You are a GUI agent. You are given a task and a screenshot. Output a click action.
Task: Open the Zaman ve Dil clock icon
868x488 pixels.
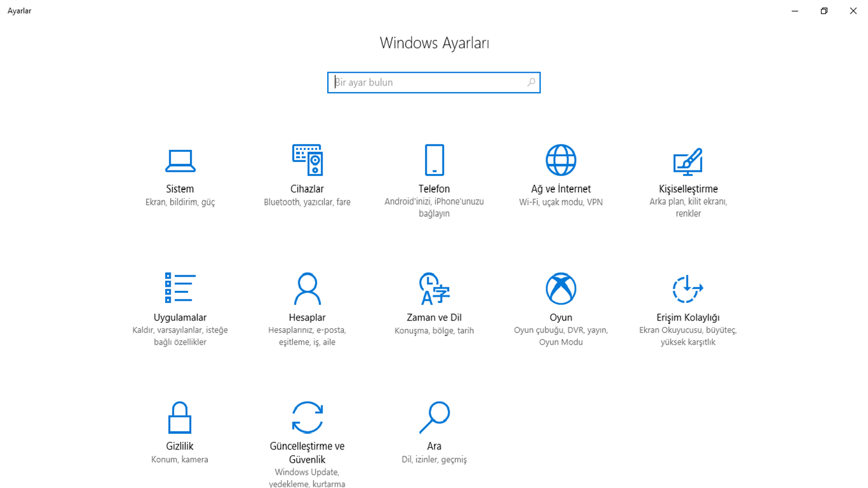(434, 289)
